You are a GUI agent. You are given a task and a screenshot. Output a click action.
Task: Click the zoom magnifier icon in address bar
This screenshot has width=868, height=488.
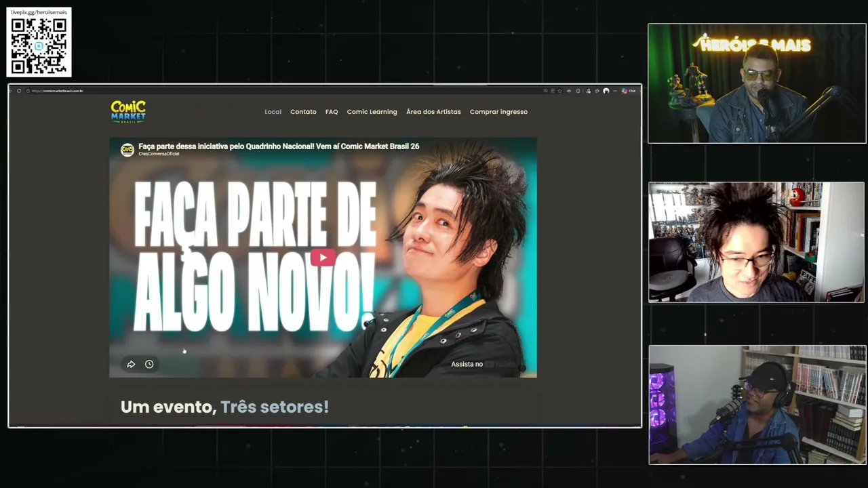pyautogui.click(x=545, y=91)
